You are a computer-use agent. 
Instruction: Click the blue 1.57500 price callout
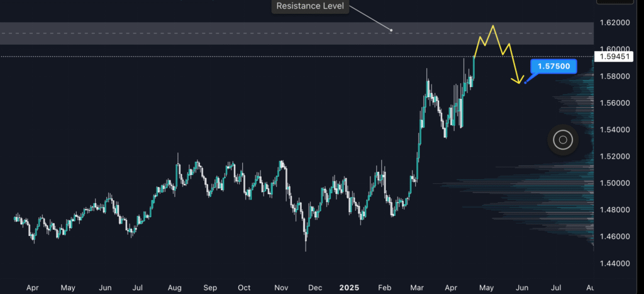pyautogui.click(x=553, y=66)
